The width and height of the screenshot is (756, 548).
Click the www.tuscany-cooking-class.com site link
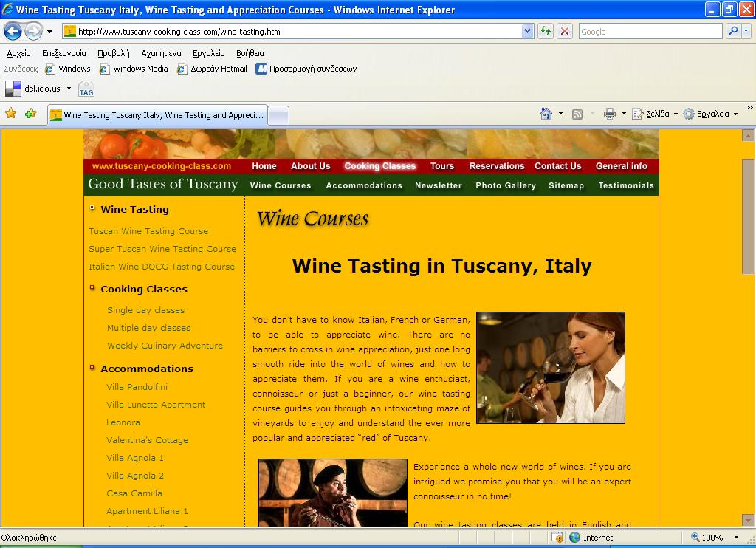pyautogui.click(x=162, y=166)
